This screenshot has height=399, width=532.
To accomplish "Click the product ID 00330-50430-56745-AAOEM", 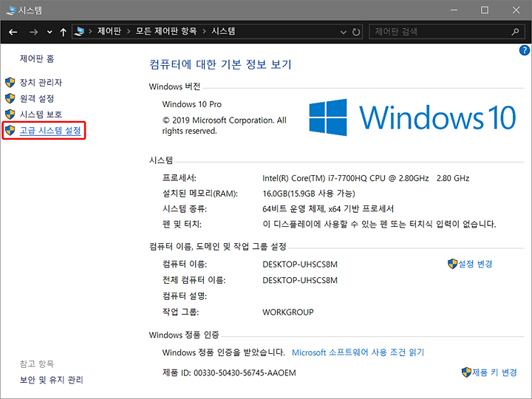I will 245,373.
